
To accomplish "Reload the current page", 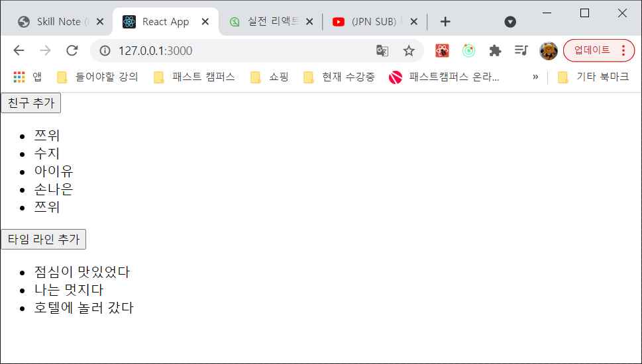I will (72, 50).
